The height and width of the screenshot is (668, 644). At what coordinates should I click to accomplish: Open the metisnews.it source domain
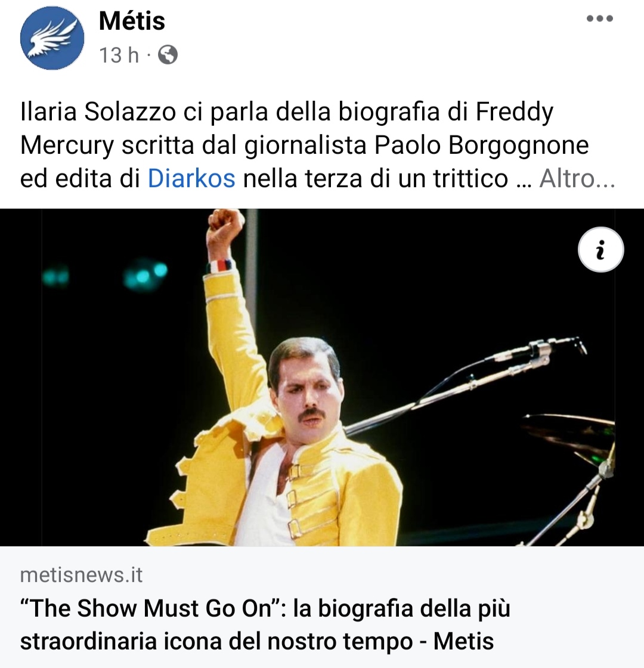pos(81,575)
